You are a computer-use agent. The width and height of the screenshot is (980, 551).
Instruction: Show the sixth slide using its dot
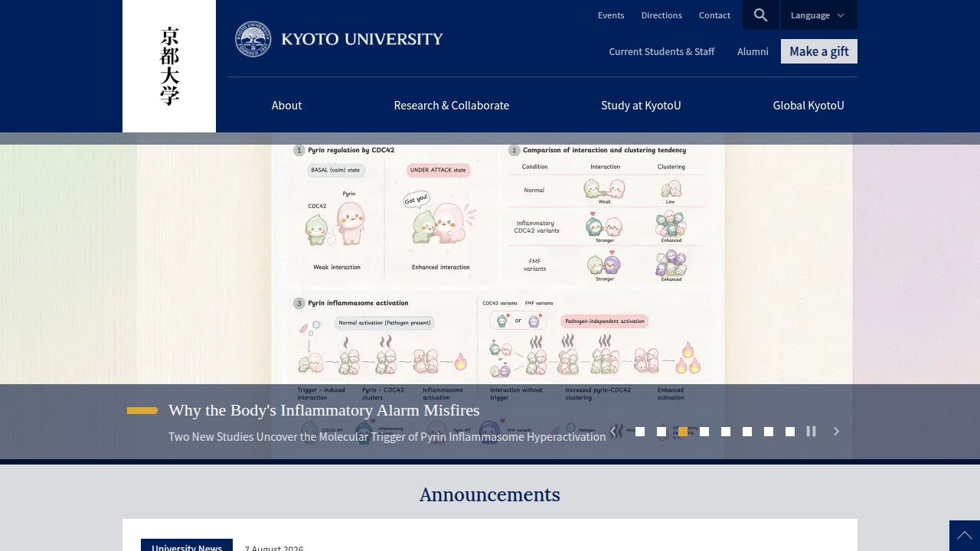[747, 432]
